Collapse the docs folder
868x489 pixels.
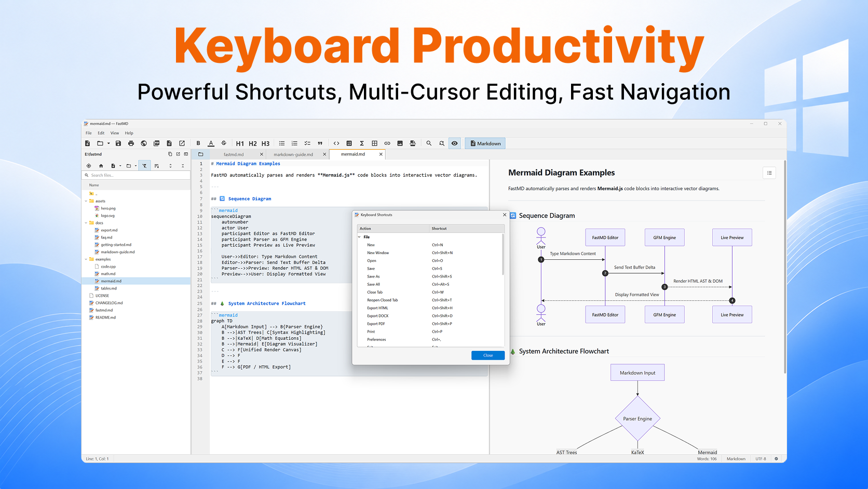pyautogui.click(x=86, y=223)
